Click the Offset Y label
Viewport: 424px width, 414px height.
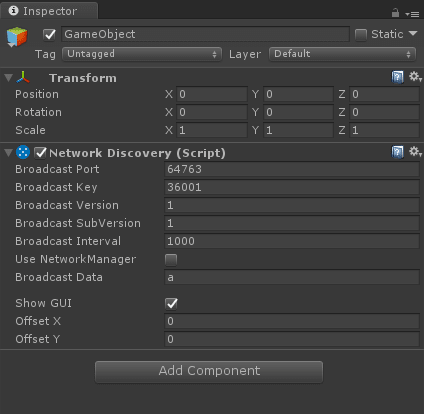38,339
